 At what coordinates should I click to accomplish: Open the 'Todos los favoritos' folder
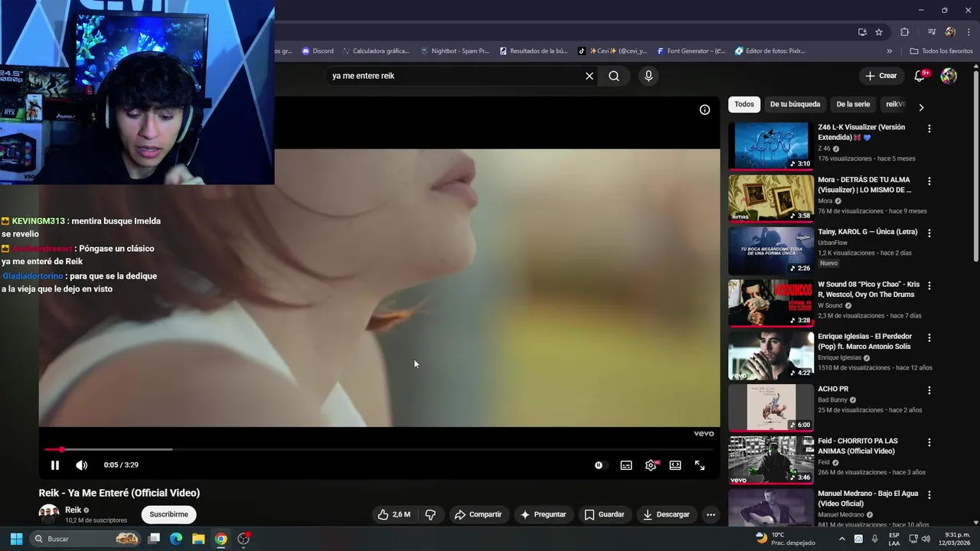(941, 51)
